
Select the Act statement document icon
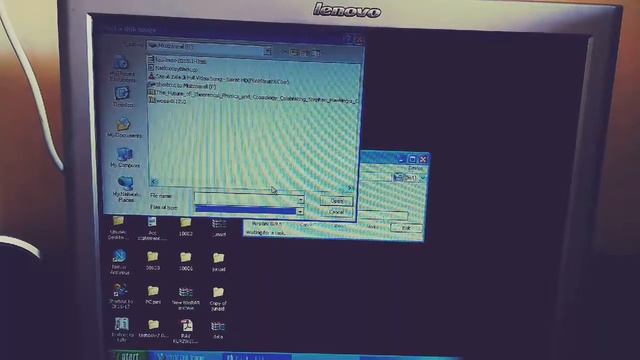(152, 228)
